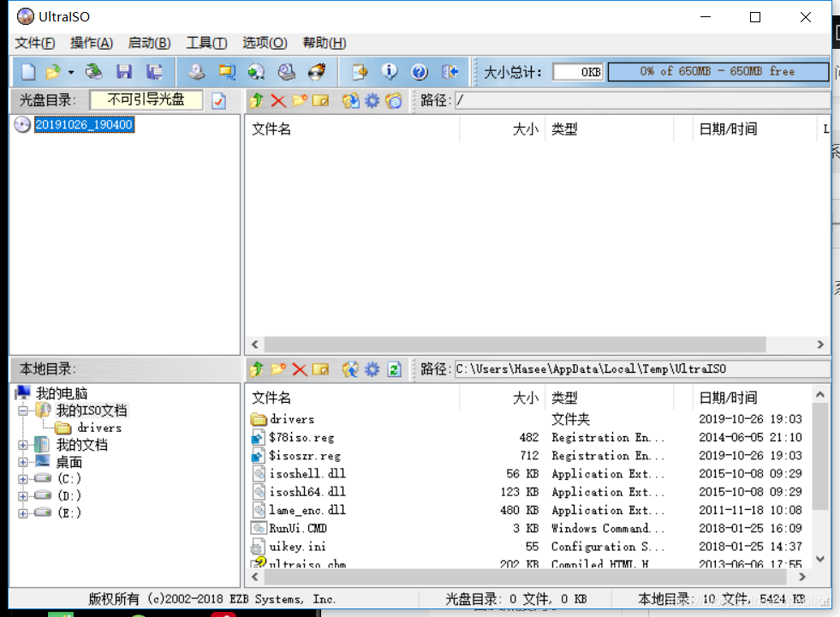Click the Add files toolbar icon

coord(360,72)
